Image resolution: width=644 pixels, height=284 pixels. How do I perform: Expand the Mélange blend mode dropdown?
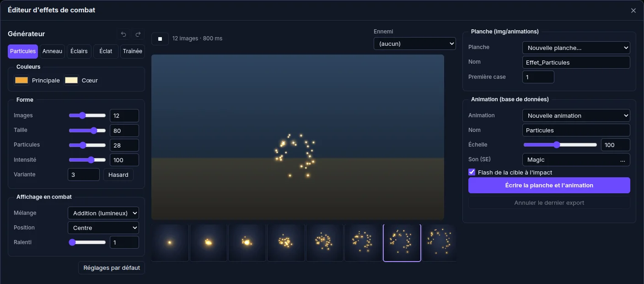coord(103,213)
